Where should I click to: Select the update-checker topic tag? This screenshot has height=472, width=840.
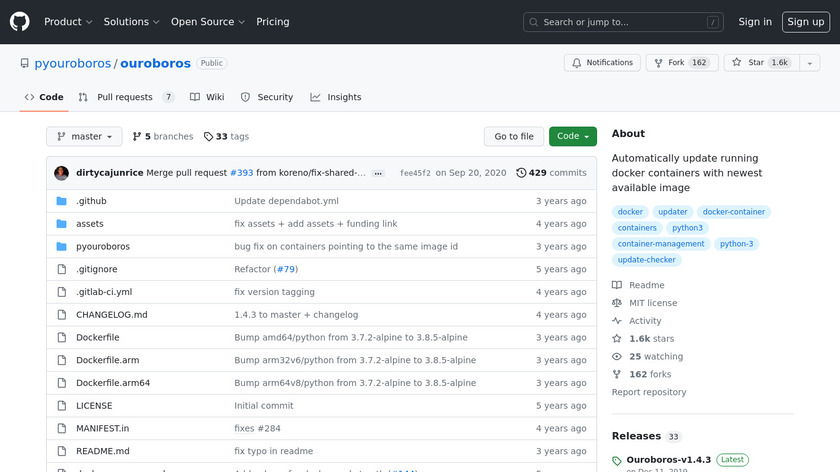click(647, 260)
